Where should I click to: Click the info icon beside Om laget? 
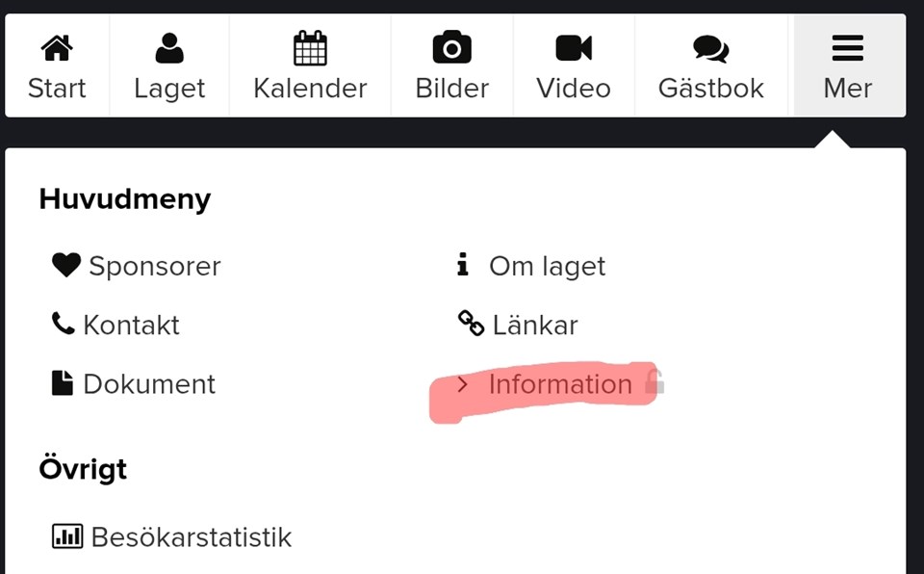[x=463, y=264]
